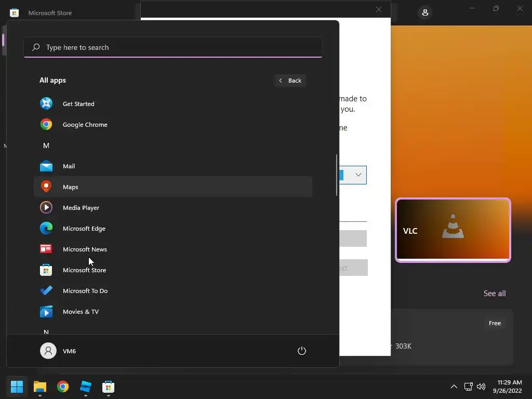
Task: Click the 303K ratings count text
Action: (403, 346)
